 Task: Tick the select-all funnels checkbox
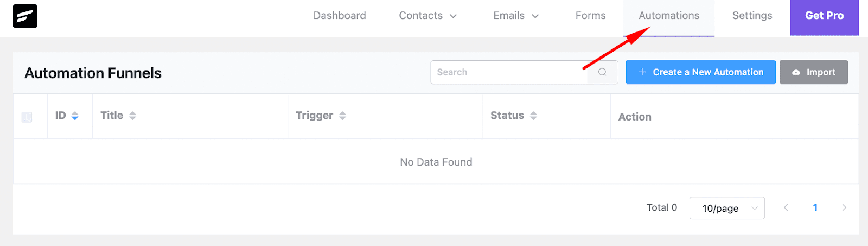(x=27, y=117)
